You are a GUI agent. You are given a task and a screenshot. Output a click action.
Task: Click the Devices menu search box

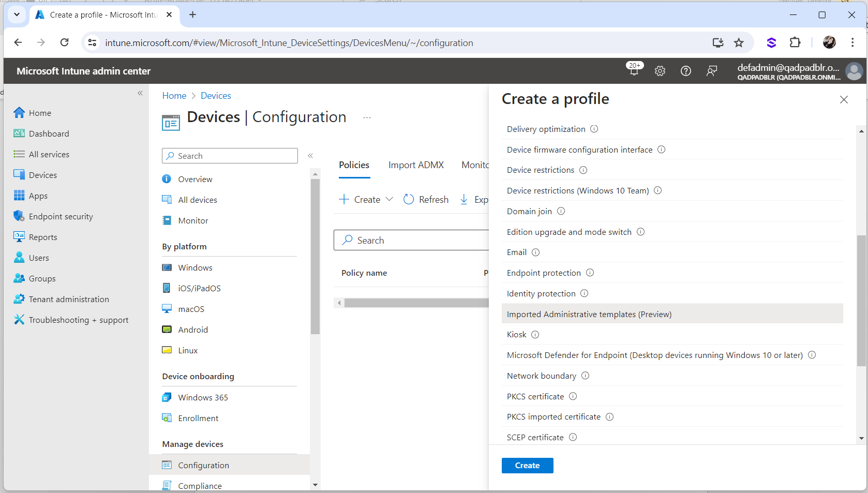[x=230, y=156]
